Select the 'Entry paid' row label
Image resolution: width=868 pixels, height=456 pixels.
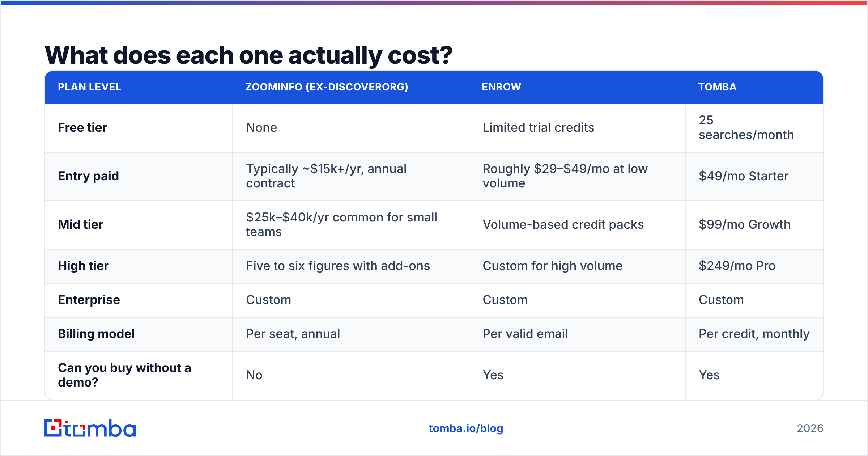(88, 176)
